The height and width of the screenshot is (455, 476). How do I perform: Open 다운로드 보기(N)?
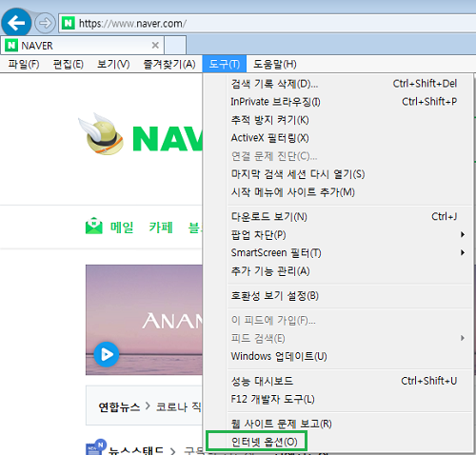(338, 217)
